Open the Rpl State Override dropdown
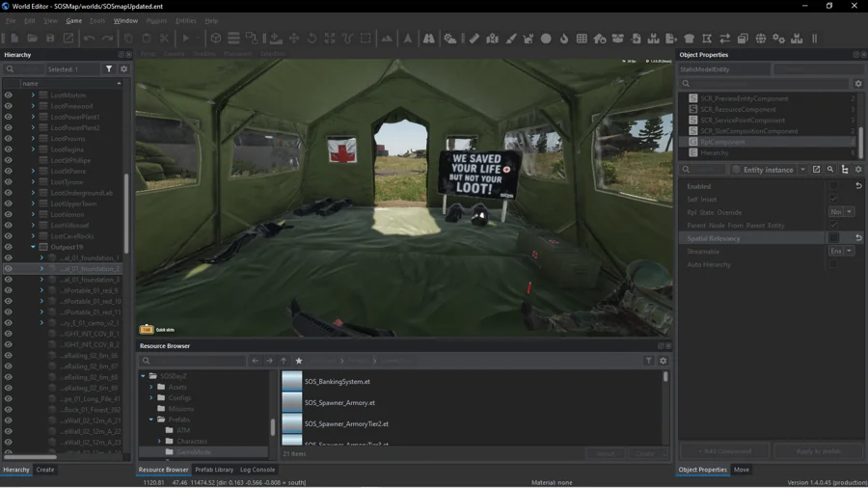This screenshot has width=868, height=488. click(x=841, y=212)
